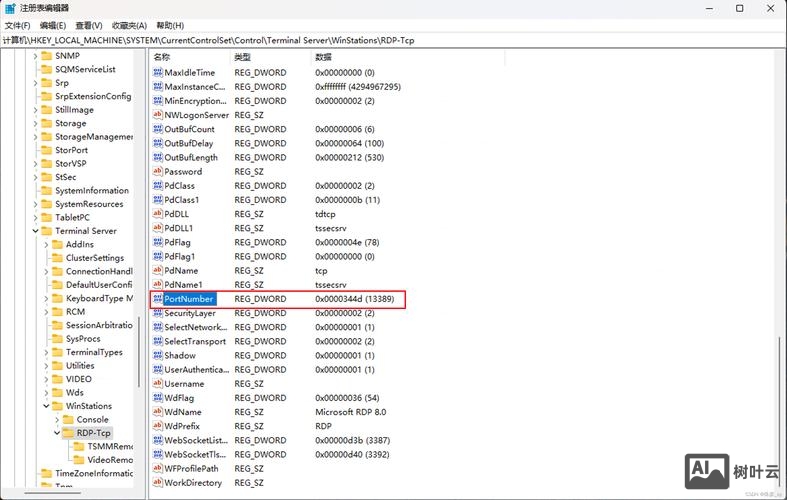Sort by the 名称 column header
787x500 pixels.
(x=163, y=58)
